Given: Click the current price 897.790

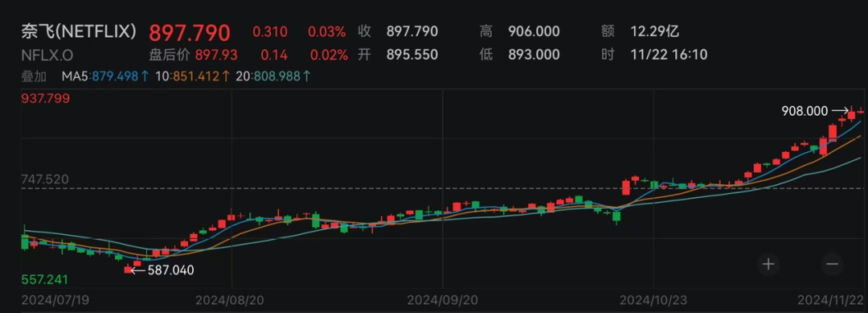Looking at the screenshot, I should pos(190,33).
